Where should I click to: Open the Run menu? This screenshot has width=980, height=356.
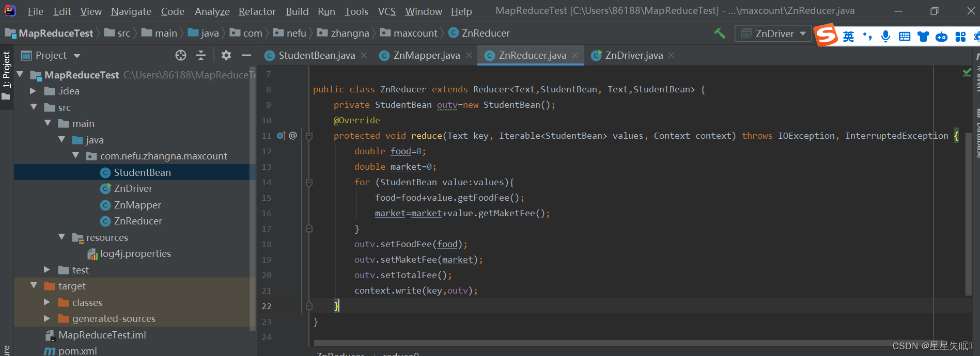click(326, 11)
